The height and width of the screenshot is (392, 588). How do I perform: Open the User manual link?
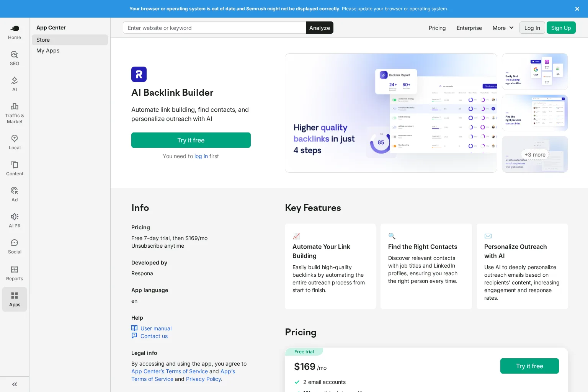[156, 328]
